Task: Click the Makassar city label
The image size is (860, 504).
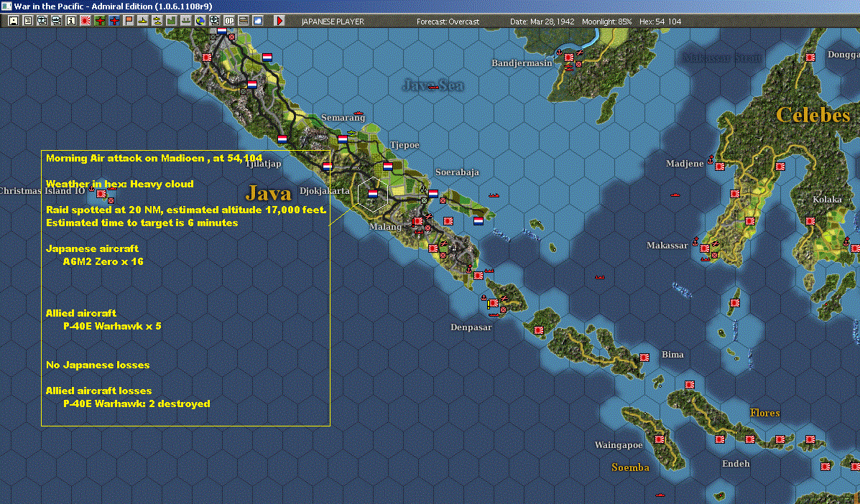Action: [667, 246]
